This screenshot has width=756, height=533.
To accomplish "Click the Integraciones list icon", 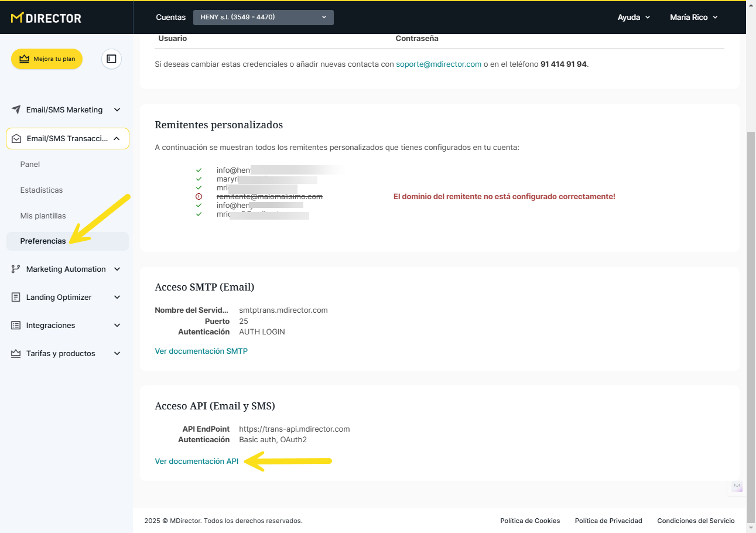I will coord(16,325).
